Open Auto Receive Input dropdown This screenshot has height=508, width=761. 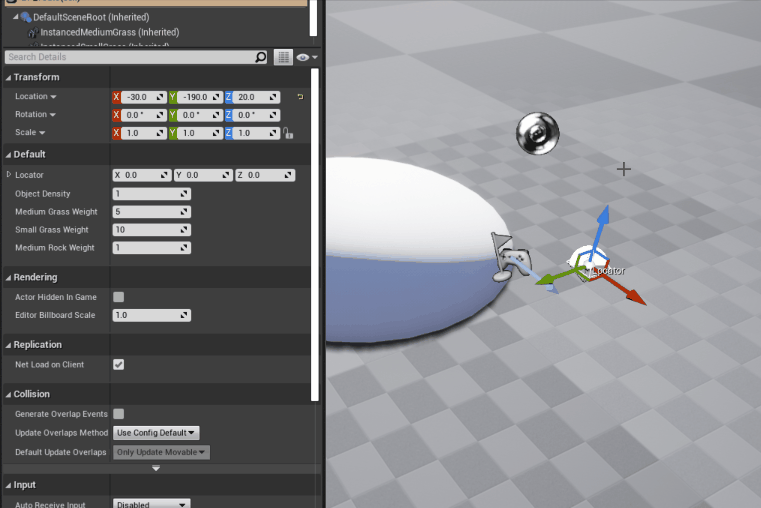(x=151, y=504)
